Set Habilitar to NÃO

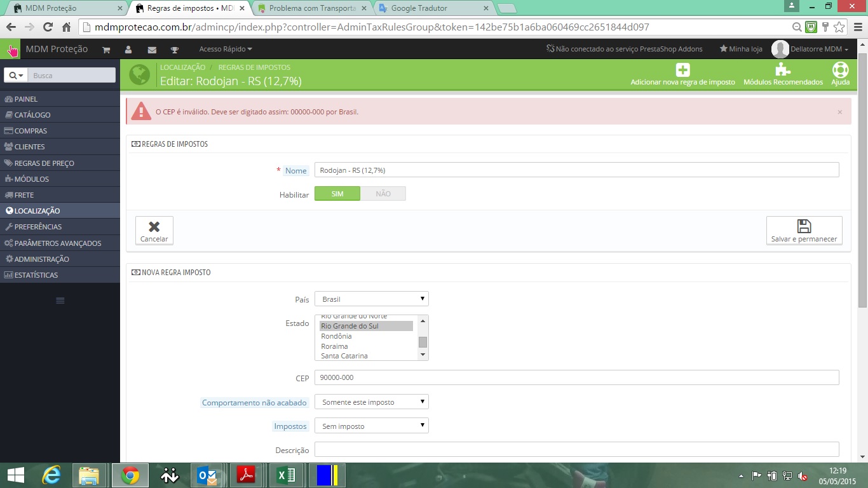(x=383, y=194)
